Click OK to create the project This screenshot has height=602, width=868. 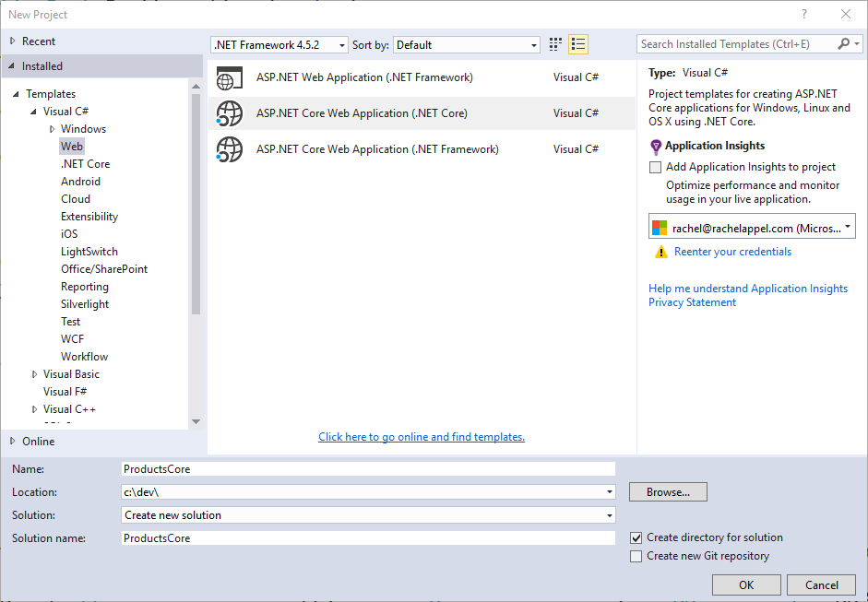click(746, 585)
